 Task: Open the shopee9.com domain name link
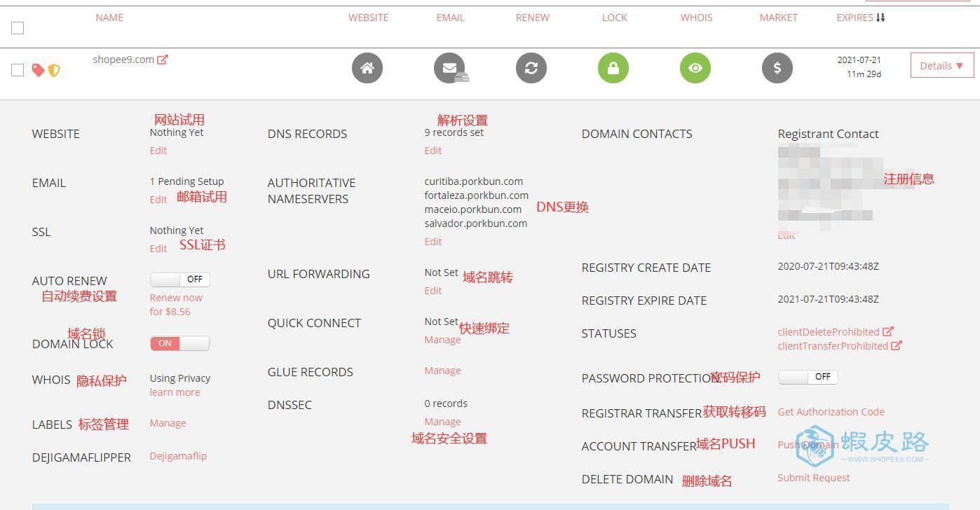click(123, 60)
